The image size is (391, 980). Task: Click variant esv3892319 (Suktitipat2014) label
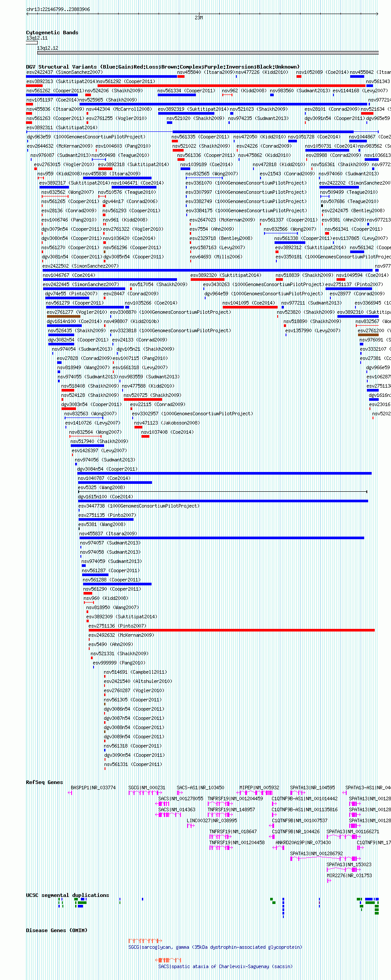pos(193,109)
